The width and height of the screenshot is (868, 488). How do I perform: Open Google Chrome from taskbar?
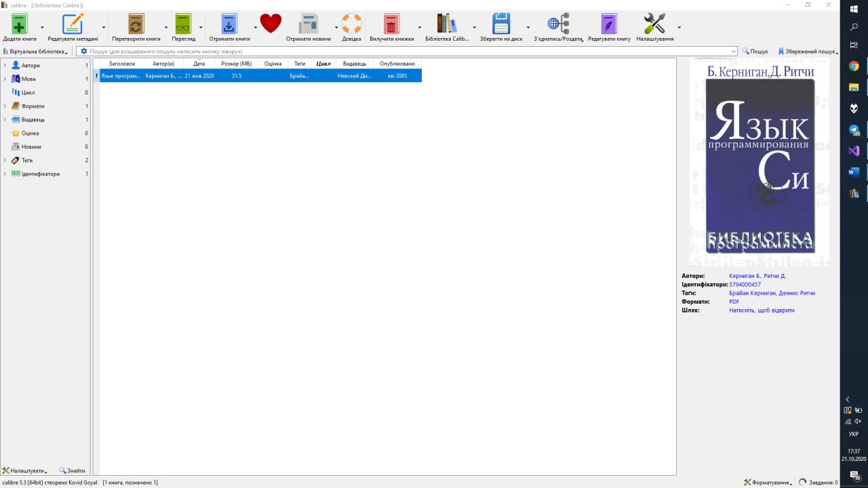click(854, 66)
